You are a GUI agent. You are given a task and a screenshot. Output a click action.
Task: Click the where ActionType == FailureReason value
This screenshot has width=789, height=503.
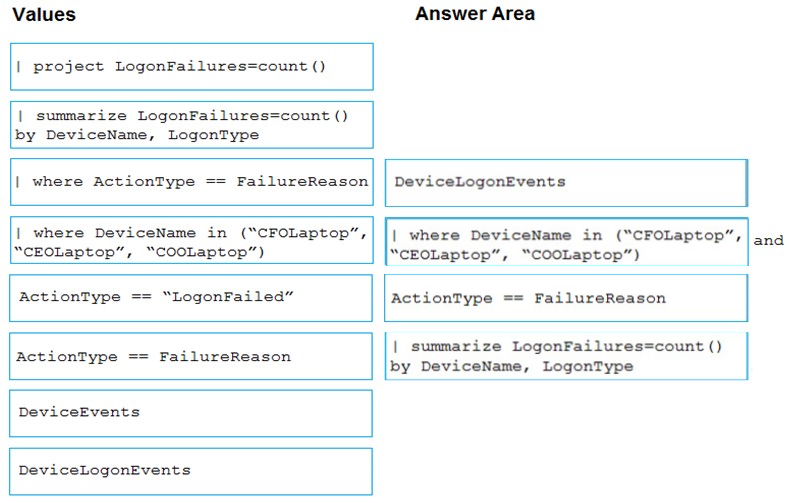tap(192, 182)
